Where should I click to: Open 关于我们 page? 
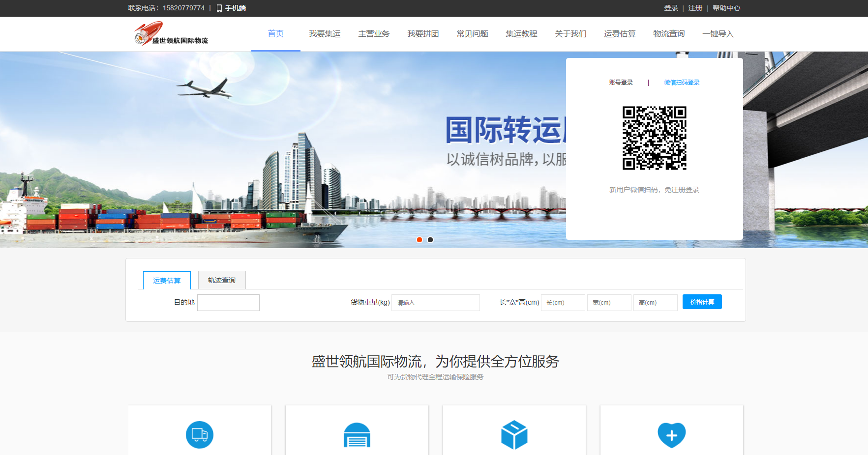pyautogui.click(x=571, y=33)
